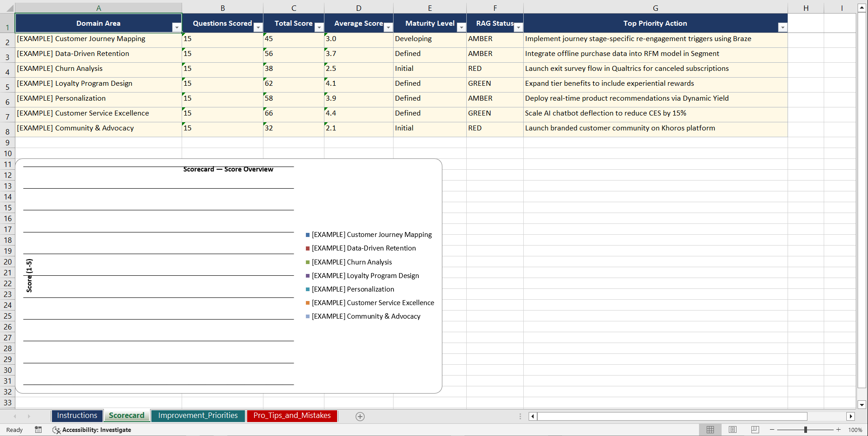Zoom out with the minus icon
This screenshot has height=436, width=868.
772,430
